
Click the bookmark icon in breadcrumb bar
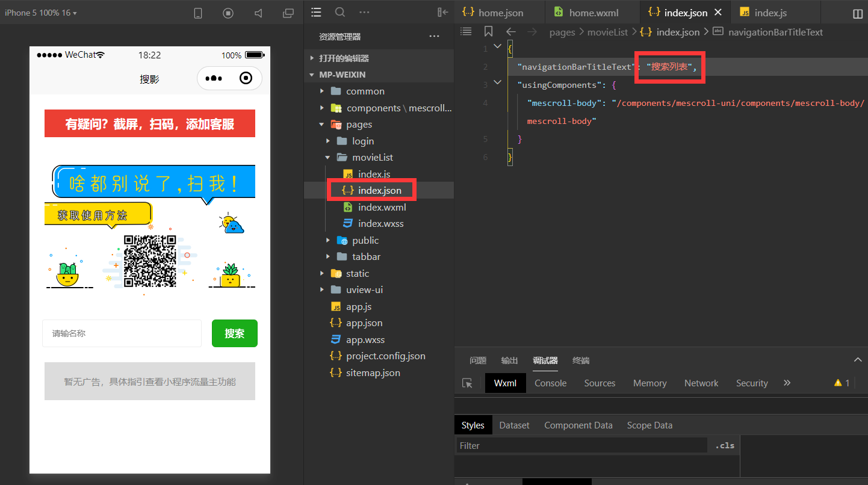(488, 31)
